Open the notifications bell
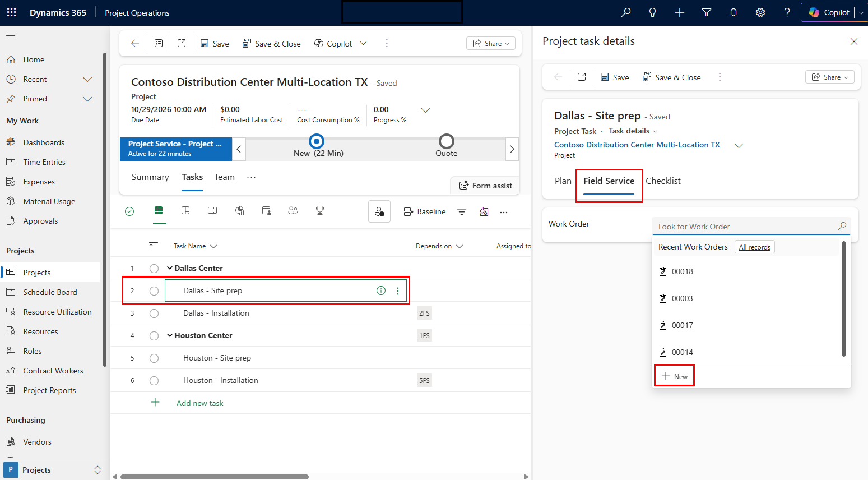Image resolution: width=868 pixels, height=480 pixels. click(734, 12)
